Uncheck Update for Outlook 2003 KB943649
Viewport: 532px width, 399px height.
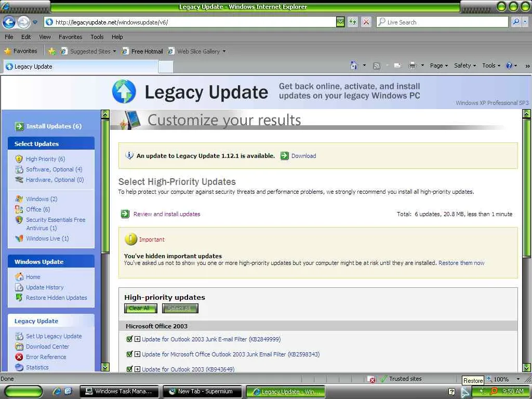(129, 369)
